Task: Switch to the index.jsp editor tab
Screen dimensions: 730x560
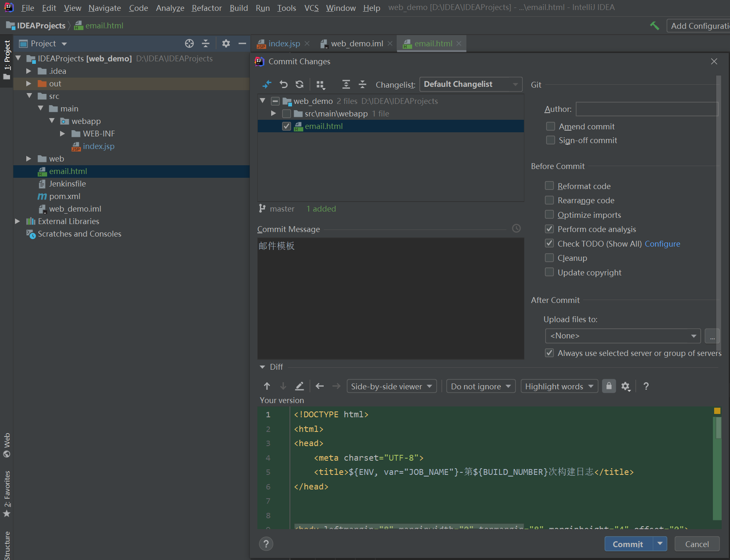Action: pos(284,43)
